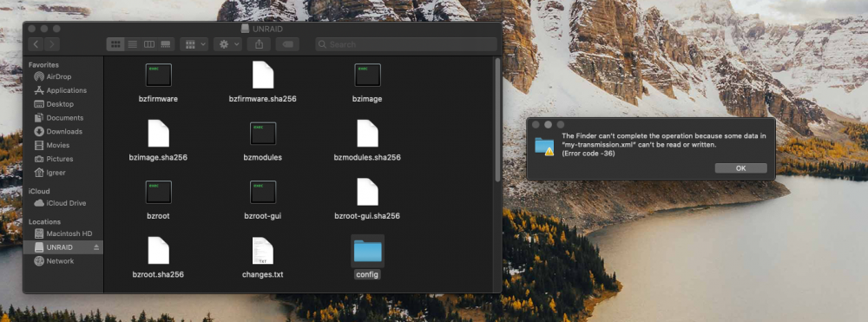Open the group-by arrangement dropdown

click(194, 44)
